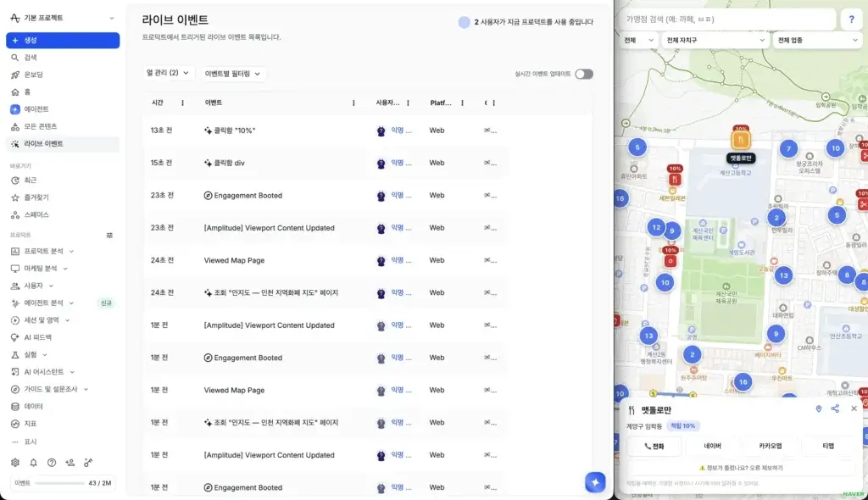
Task: Open 데이터 data in the sidebar
Action: click(33, 407)
